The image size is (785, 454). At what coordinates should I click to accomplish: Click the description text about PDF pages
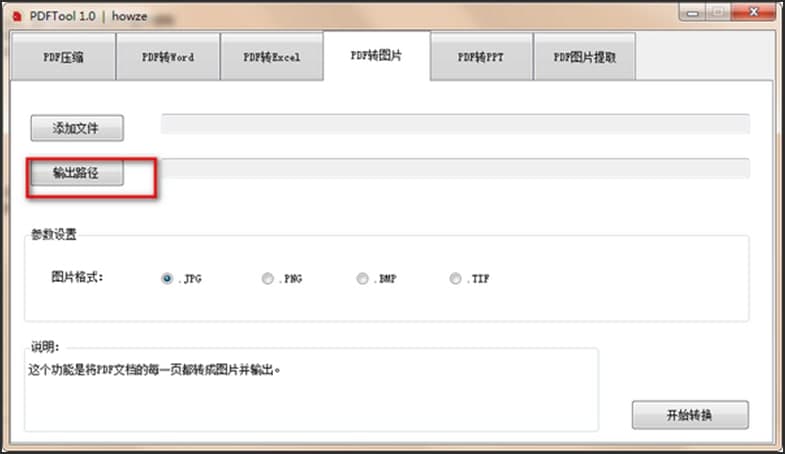(154, 370)
